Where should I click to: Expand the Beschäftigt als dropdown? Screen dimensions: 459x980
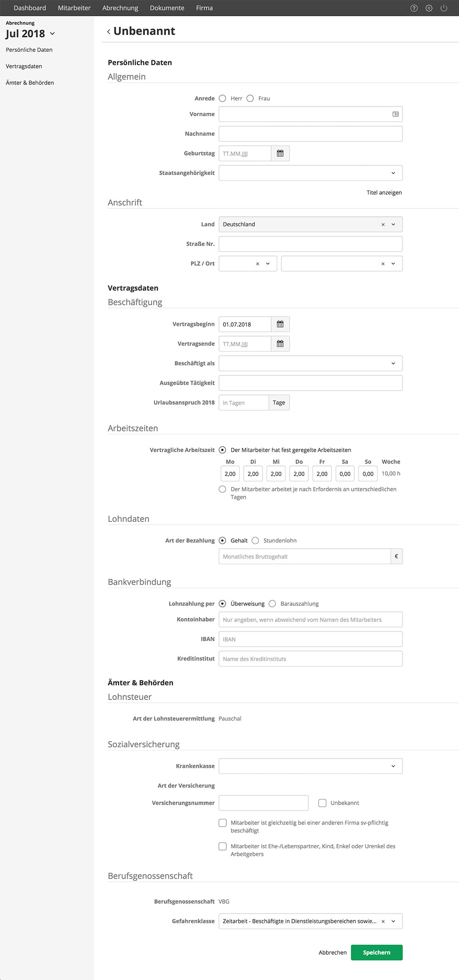[x=393, y=364]
